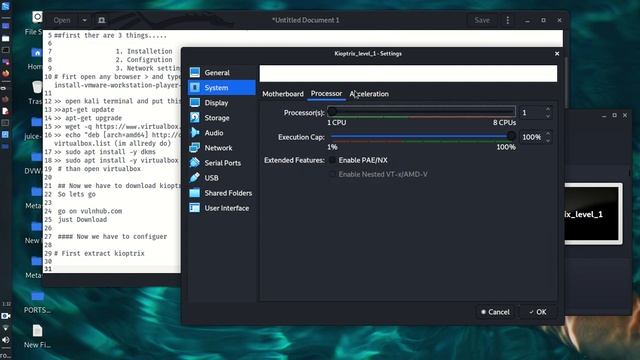This screenshot has height=360, width=640.
Task: Open the Trash desktop icon
Action: tap(37, 87)
